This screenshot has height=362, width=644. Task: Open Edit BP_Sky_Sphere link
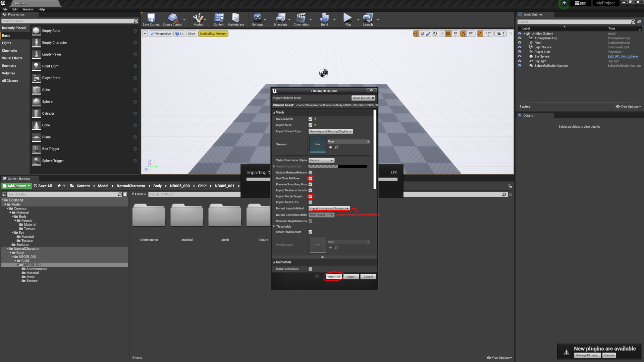pos(623,56)
